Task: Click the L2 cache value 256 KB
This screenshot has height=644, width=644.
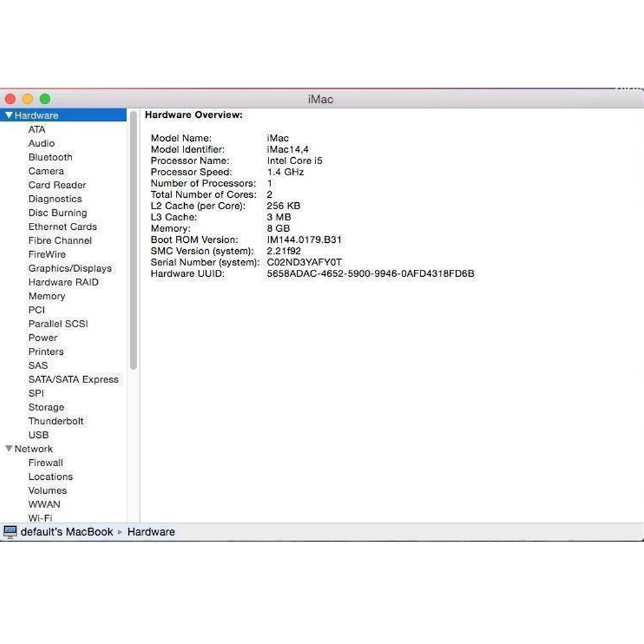Action: pos(283,206)
